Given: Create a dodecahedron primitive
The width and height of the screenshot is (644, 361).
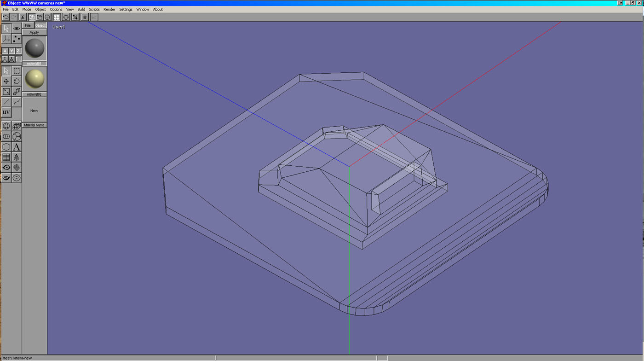Looking at the screenshot, I should click(x=17, y=137).
